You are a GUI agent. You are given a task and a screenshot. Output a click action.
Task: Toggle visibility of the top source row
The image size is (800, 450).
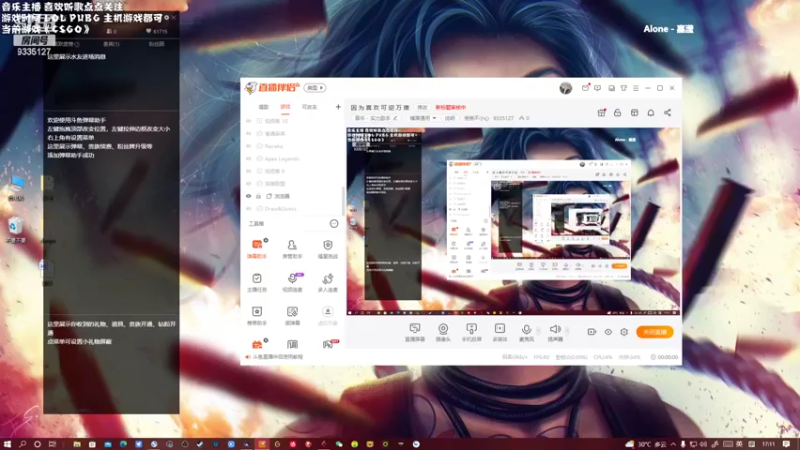[x=249, y=121]
